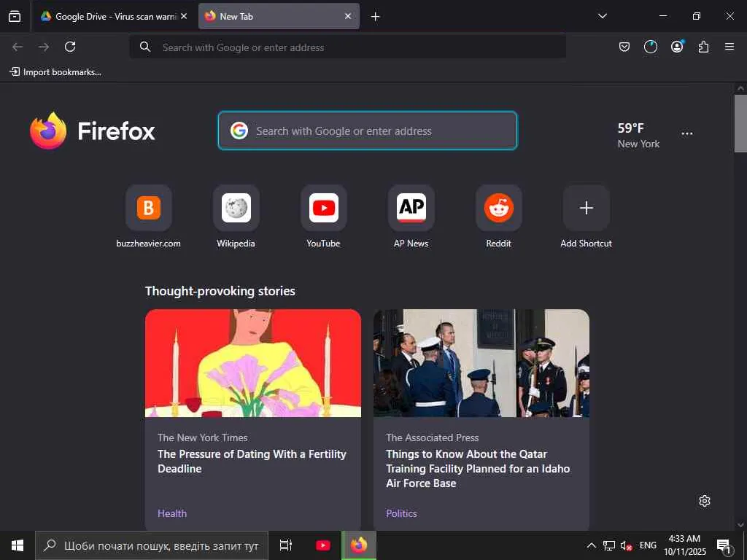Open the 59°F New York weather widget

point(638,135)
